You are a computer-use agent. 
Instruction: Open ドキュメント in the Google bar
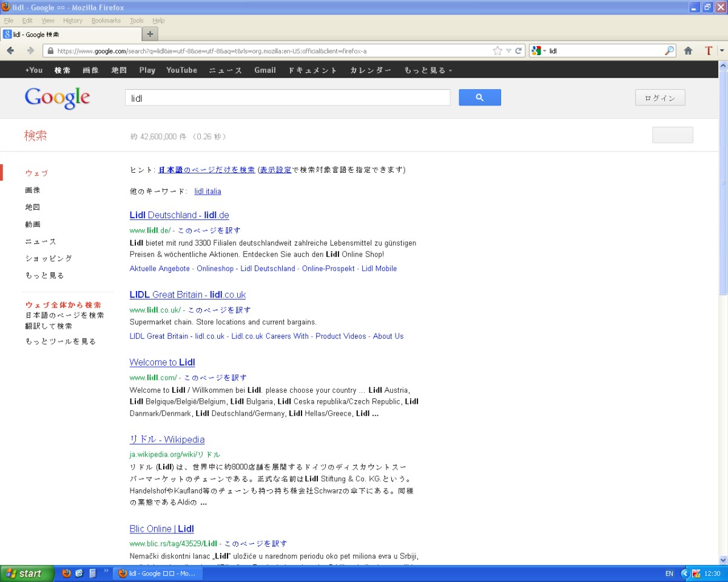[312, 70]
